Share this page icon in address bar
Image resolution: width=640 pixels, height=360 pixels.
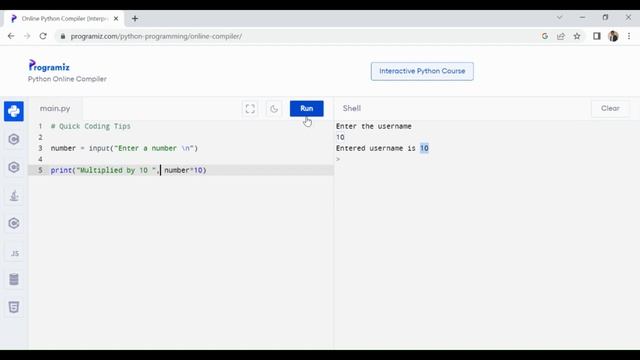561,36
